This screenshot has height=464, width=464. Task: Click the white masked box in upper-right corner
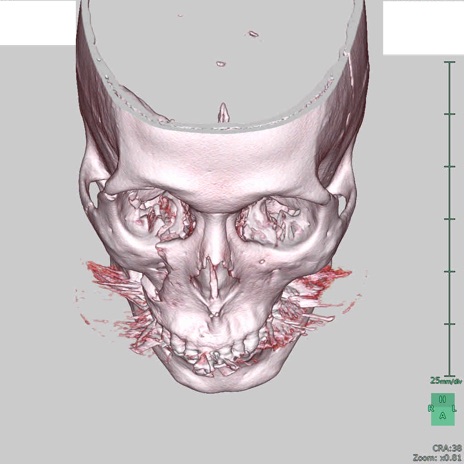coord(423,27)
